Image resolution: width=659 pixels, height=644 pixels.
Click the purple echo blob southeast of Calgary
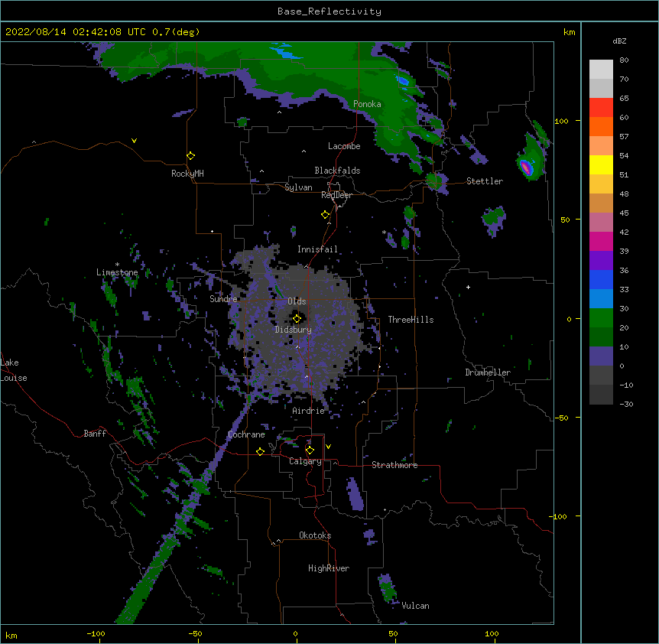click(355, 494)
